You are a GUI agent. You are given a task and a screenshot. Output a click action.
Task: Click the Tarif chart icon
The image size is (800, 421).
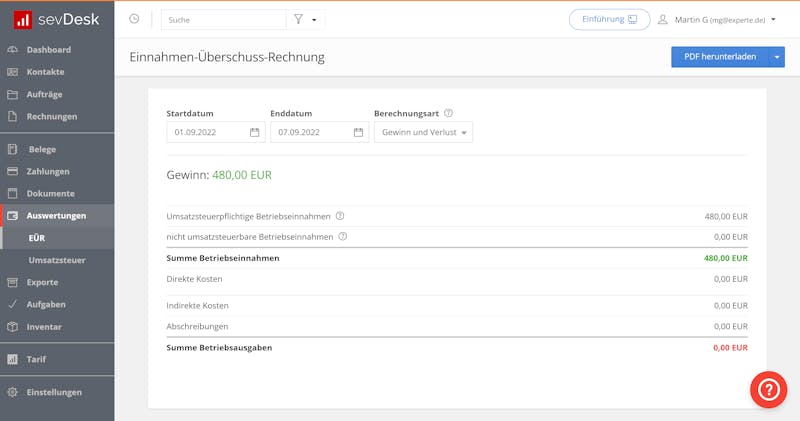click(x=13, y=359)
